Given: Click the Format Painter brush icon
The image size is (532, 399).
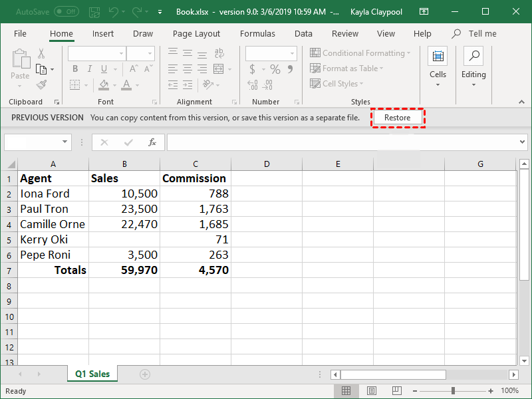Looking at the screenshot, I should [x=41, y=84].
